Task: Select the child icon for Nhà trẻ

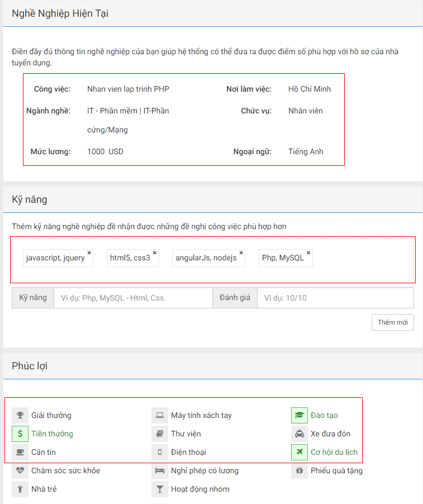Action: 20,489
